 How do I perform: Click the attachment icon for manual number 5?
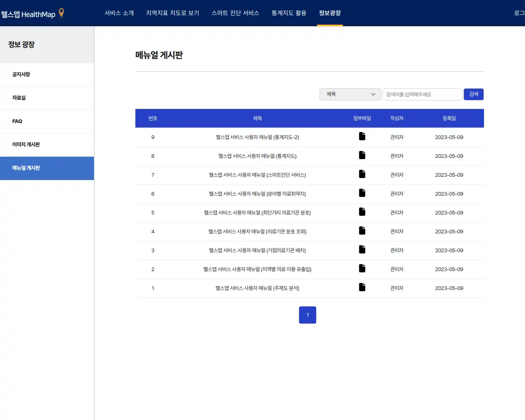[x=362, y=212]
